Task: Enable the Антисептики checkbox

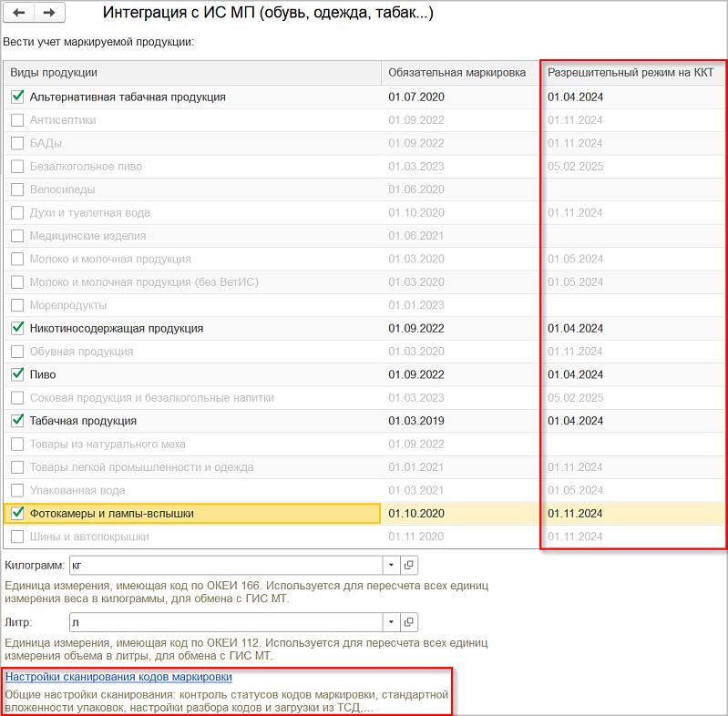Action: click(17, 120)
